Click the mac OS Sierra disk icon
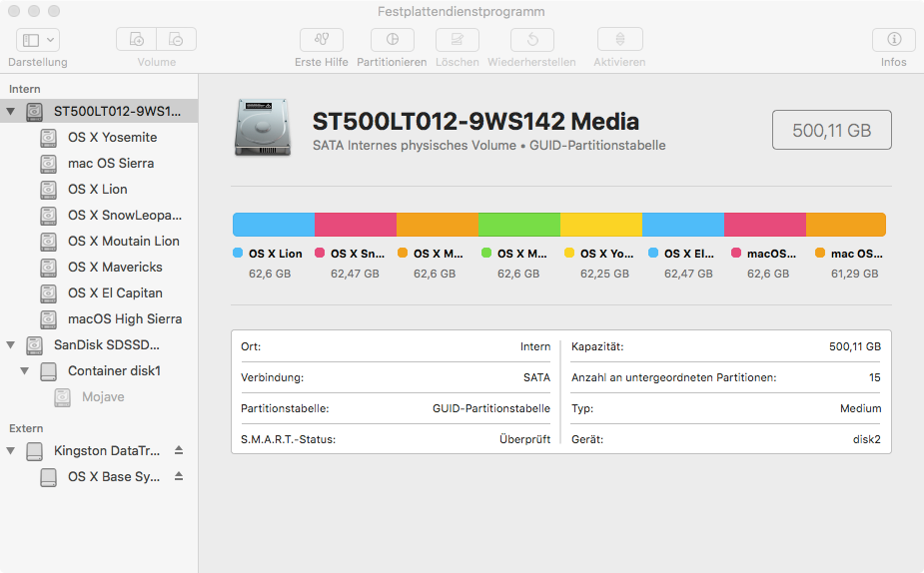 48,164
